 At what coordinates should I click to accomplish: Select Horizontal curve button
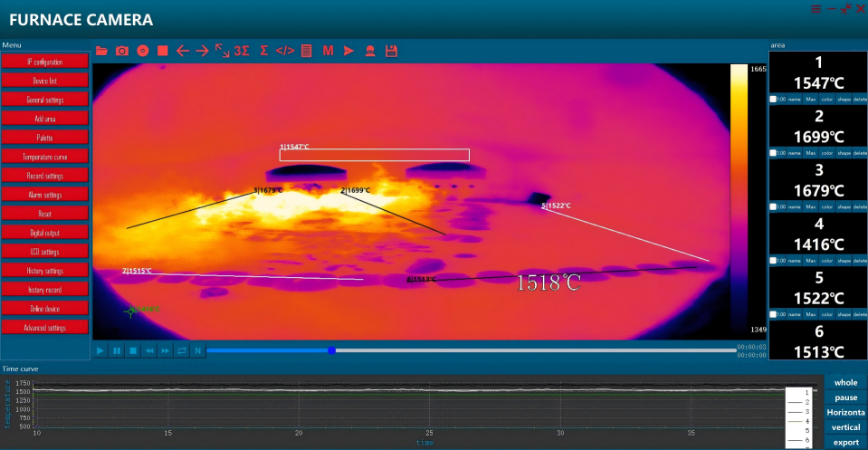click(x=845, y=412)
